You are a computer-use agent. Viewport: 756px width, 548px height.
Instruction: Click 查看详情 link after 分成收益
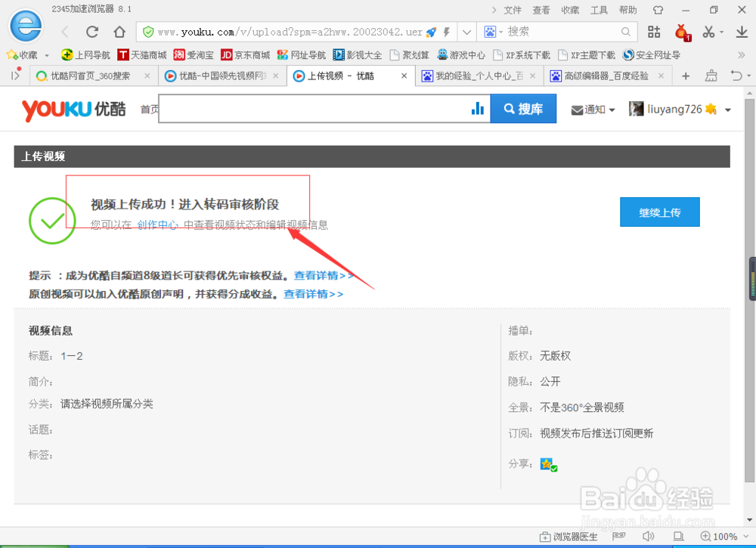314,294
